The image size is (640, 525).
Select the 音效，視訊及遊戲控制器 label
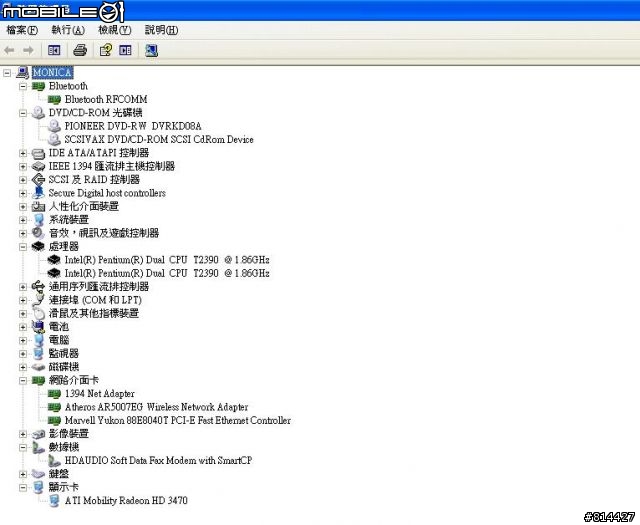click(x=104, y=233)
